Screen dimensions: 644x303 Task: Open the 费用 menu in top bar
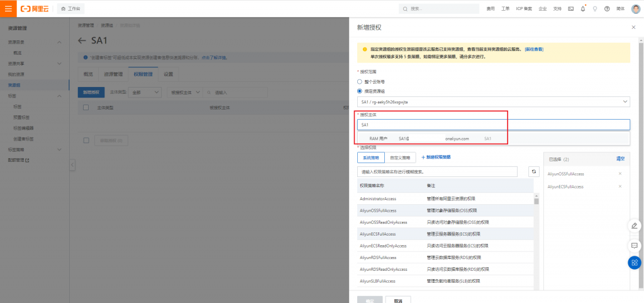click(491, 9)
